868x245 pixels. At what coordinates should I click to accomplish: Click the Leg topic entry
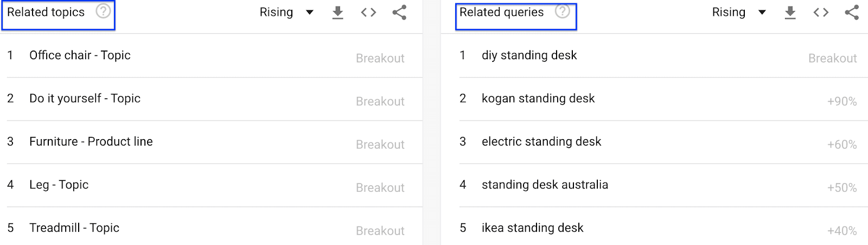(x=59, y=185)
